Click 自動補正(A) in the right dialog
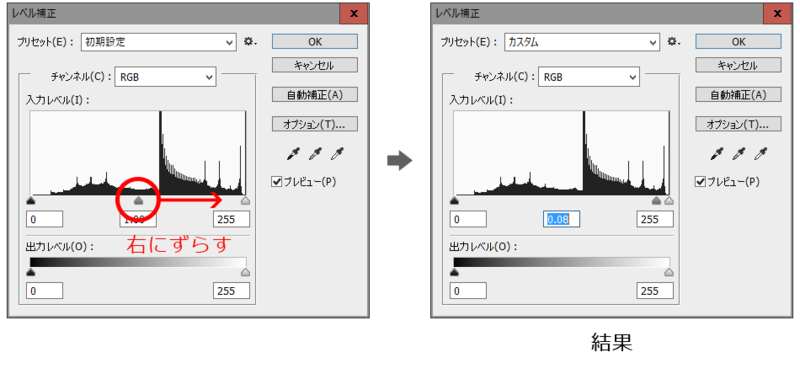Viewport: 800px width, 379px height. [738, 94]
